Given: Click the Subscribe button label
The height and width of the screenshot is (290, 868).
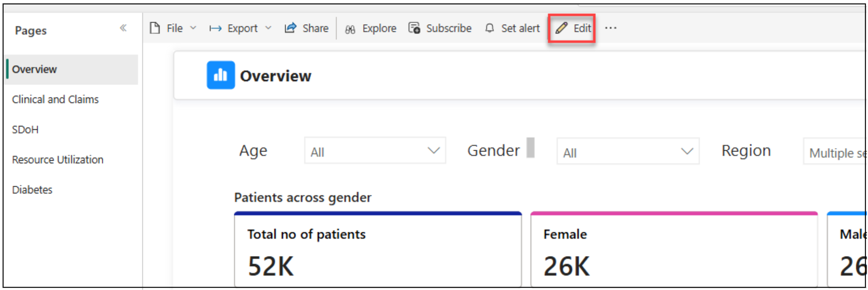Looking at the screenshot, I should point(449,28).
